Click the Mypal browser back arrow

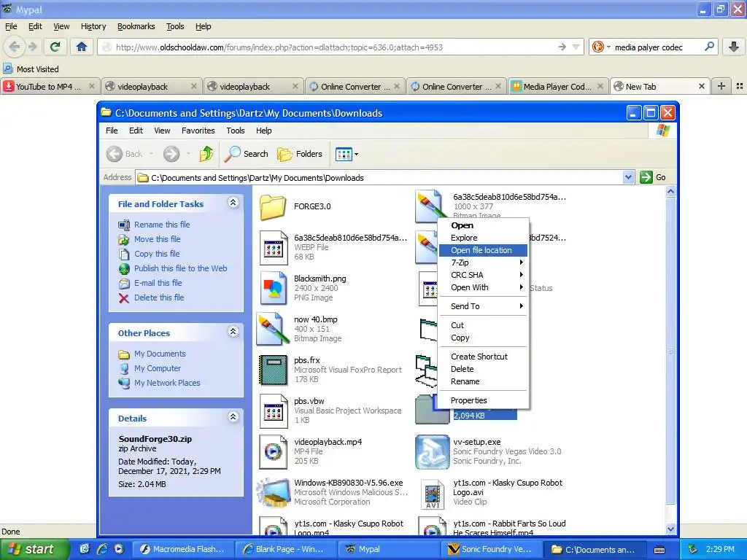(x=15, y=47)
